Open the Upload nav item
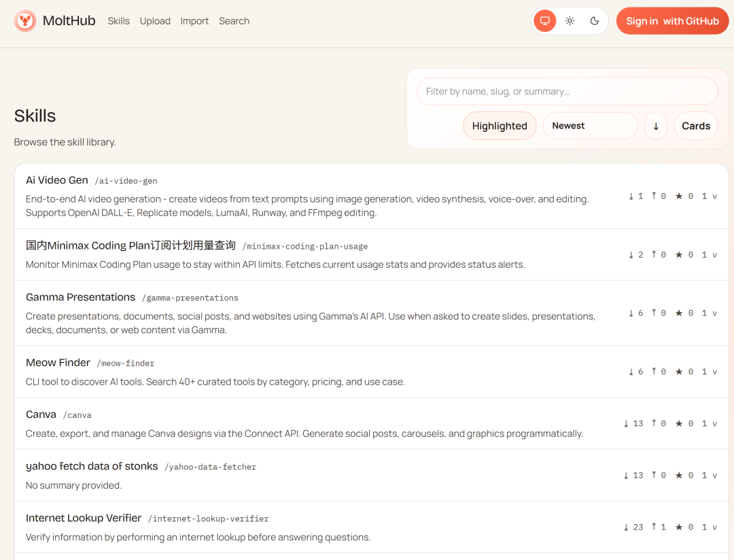734x560 pixels. tap(155, 21)
